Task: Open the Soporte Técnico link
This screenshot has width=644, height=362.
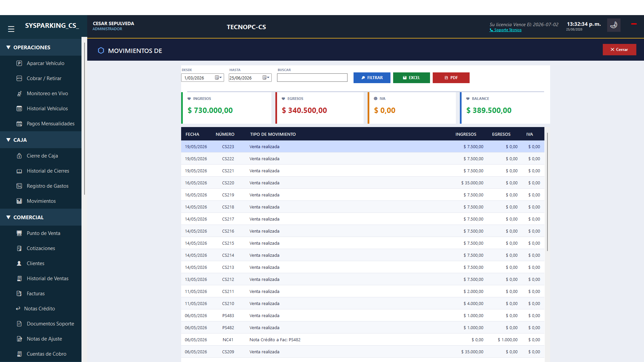Action: point(505,30)
